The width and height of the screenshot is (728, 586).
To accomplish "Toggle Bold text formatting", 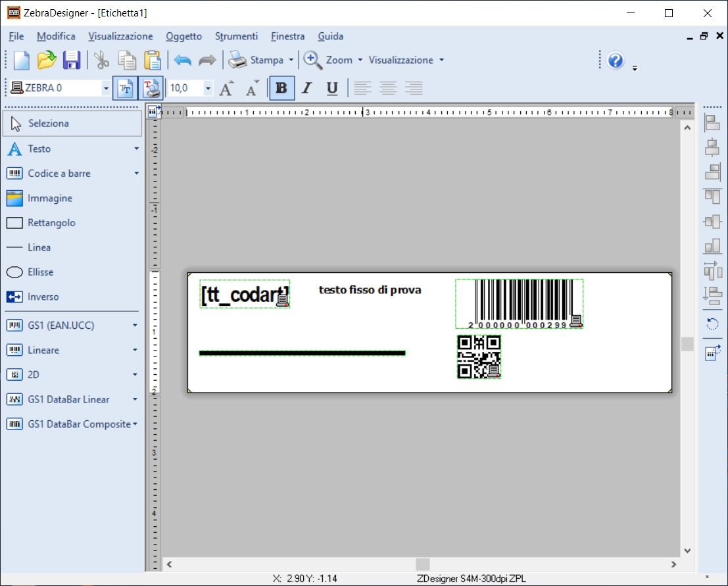I will point(281,88).
